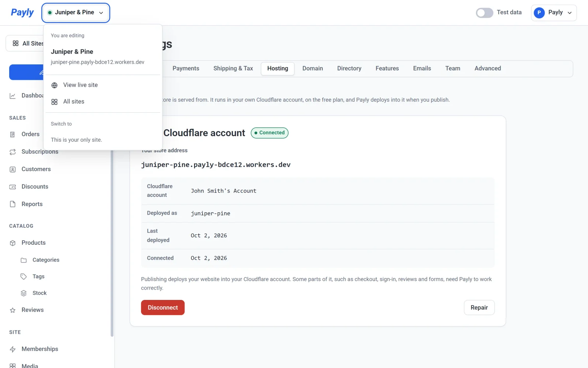Click the blue edit button in sidebar

(26, 72)
